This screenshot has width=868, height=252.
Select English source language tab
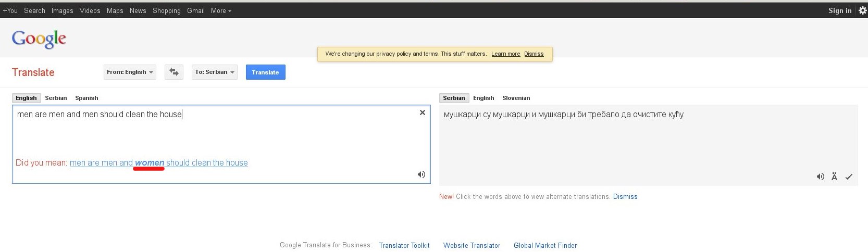pos(26,98)
